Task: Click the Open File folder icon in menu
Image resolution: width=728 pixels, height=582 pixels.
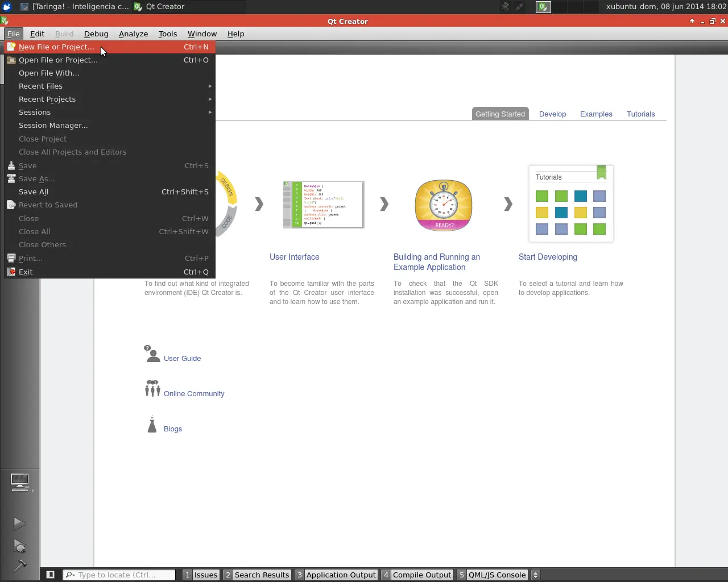Action: 11,60
